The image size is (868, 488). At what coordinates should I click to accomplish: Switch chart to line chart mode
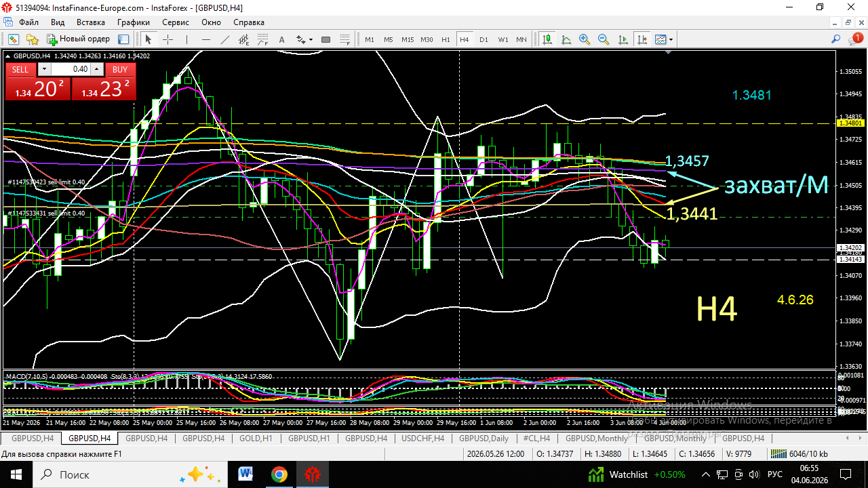[x=566, y=39]
